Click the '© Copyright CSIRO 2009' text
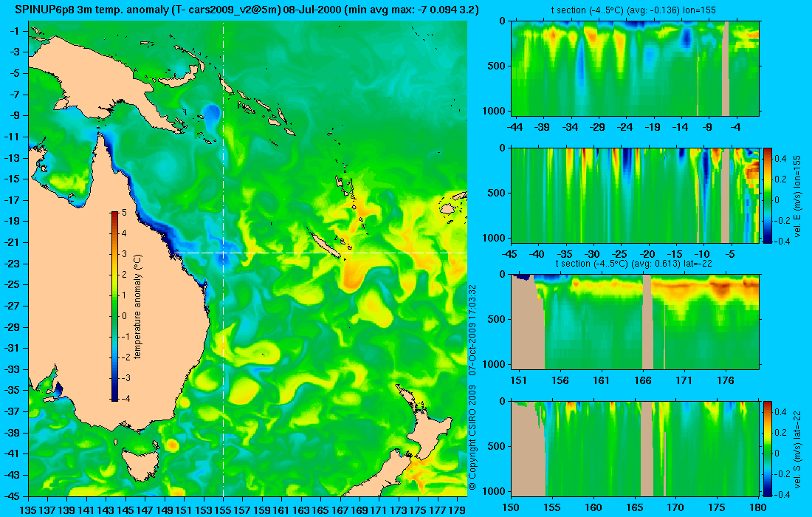The width and height of the screenshot is (812, 517). click(472, 438)
